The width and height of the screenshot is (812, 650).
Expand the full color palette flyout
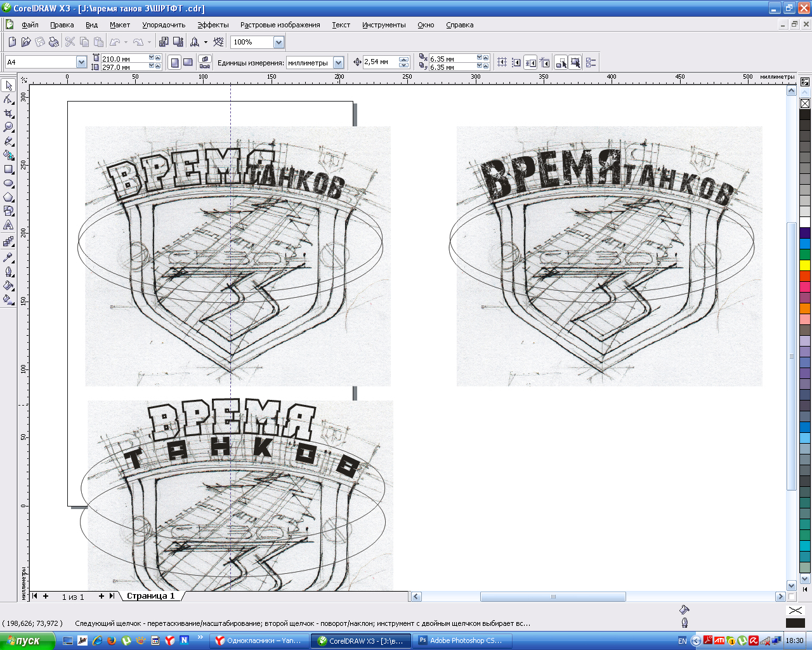[x=805, y=589]
